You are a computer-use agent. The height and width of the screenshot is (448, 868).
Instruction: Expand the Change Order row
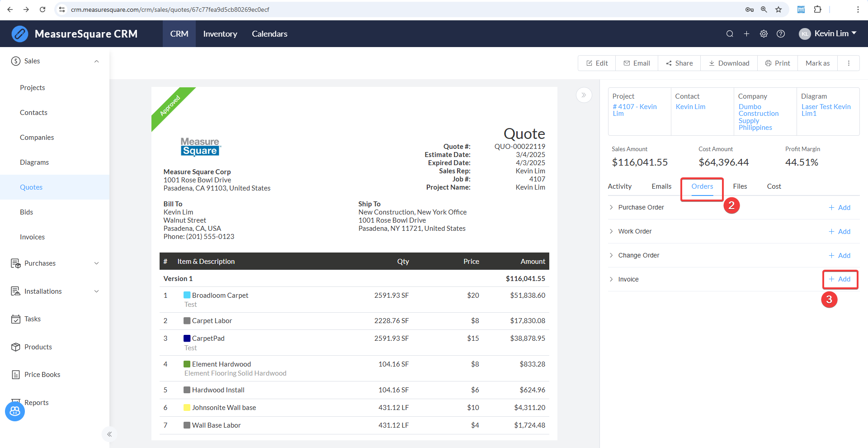click(611, 255)
